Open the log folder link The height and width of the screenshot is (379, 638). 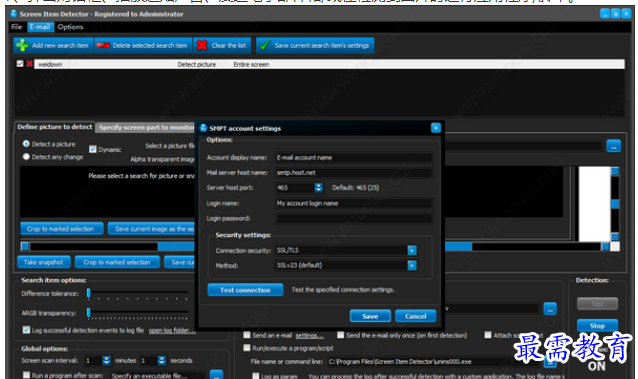point(172,330)
